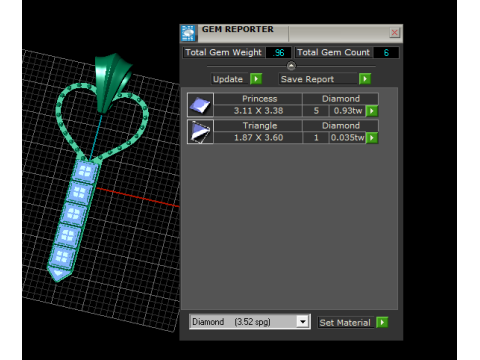Image resolution: width=480 pixels, height=360 pixels.
Task: Click the 1.87 X 3.60 size cell
Action: pos(258,138)
